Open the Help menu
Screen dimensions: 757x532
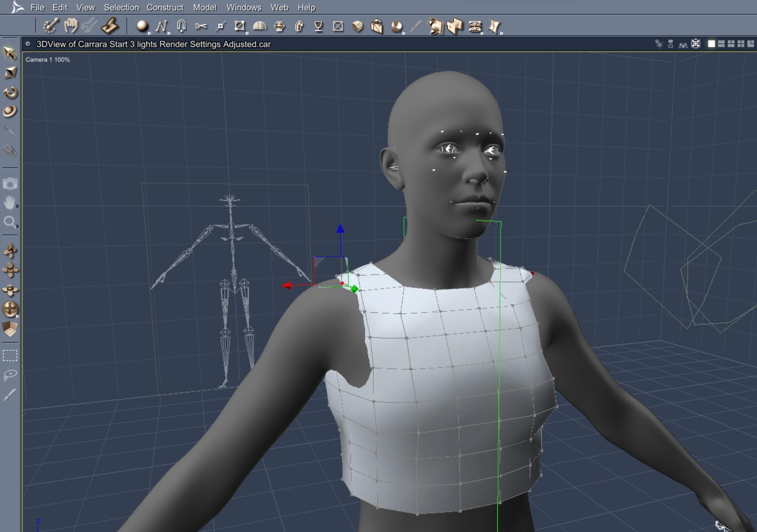306,7
